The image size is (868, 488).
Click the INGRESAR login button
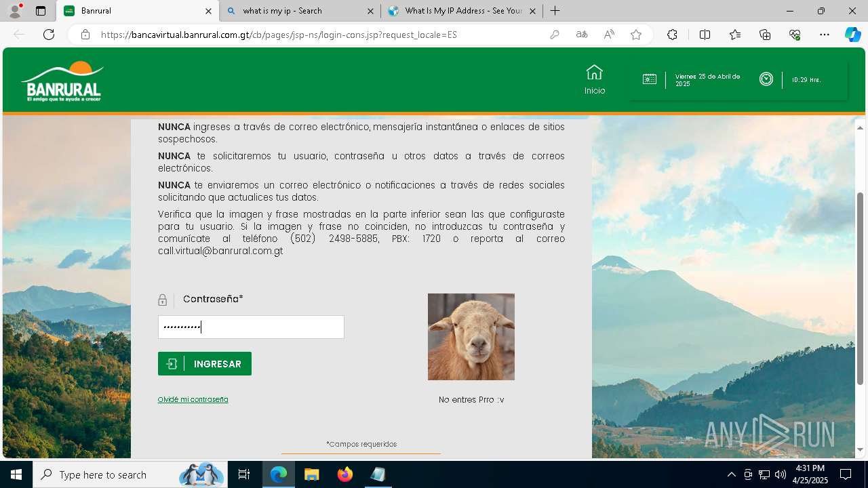click(x=205, y=363)
